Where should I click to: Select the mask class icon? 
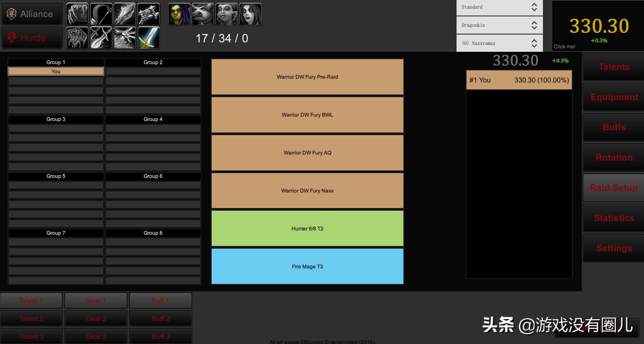[77, 38]
